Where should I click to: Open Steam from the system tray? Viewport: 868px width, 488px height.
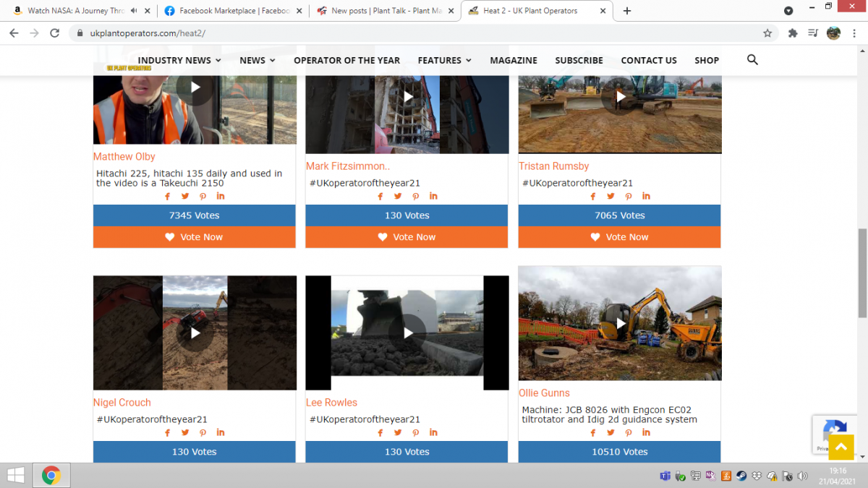click(741, 476)
